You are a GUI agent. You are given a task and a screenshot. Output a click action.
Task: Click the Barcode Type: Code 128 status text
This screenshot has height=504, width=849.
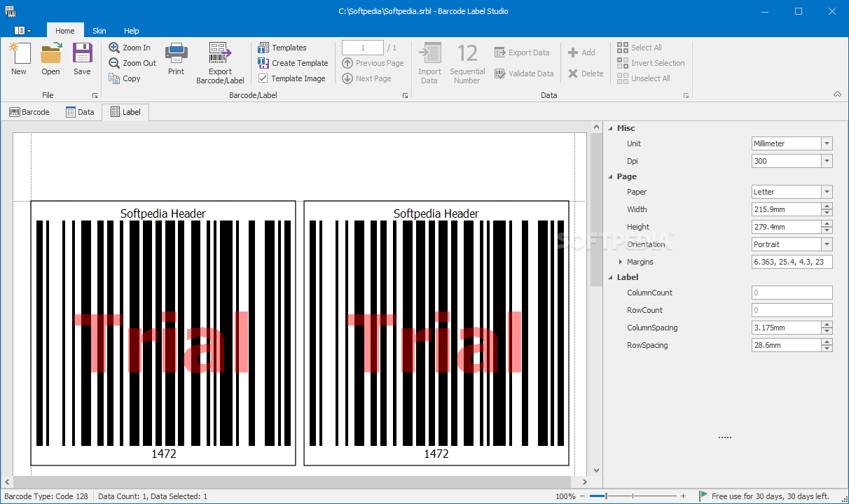click(x=46, y=496)
